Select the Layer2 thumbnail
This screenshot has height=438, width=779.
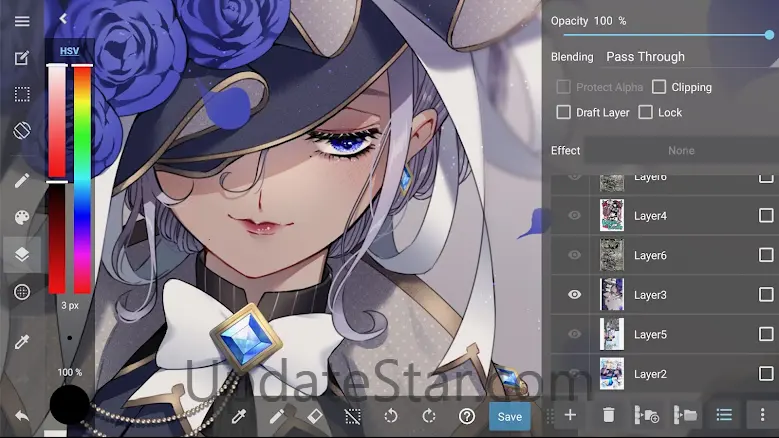[612, 373]
